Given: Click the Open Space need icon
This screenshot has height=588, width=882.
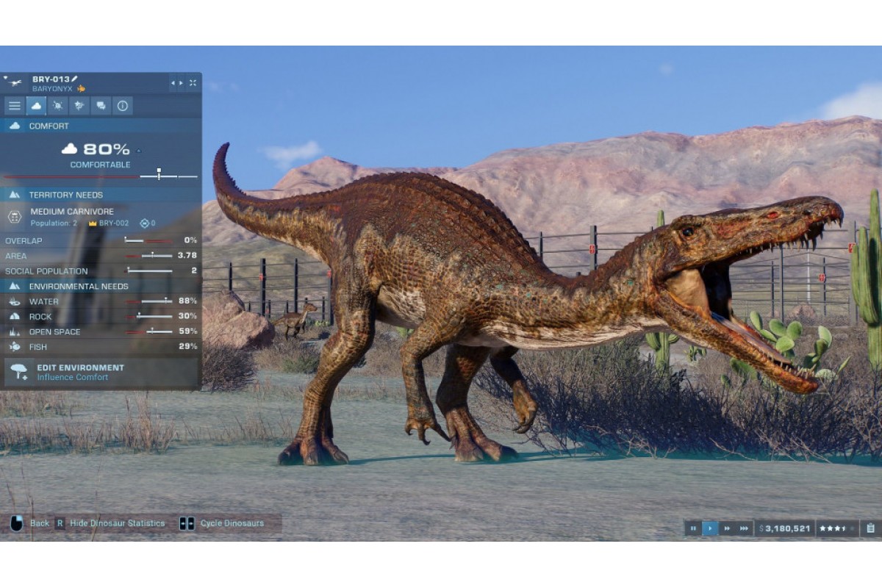Looking at the screenshot, I should [x=15, y=331].
